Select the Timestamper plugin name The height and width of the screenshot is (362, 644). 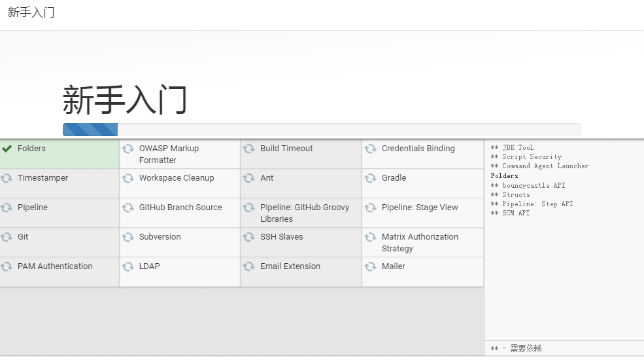(x=42, y=177)
